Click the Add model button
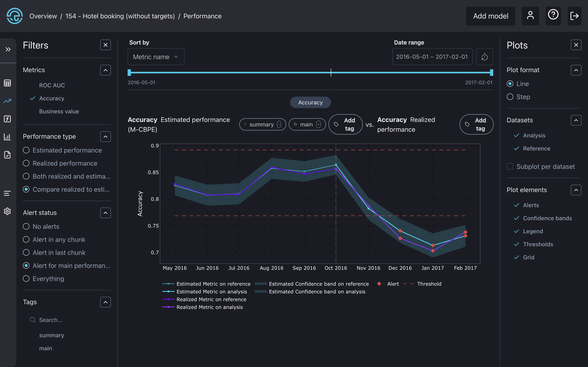588x367 pixels. coord(490,16)
